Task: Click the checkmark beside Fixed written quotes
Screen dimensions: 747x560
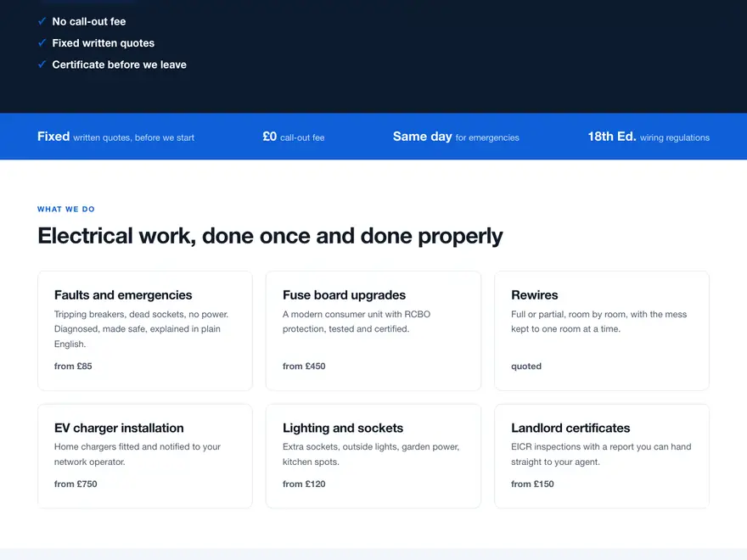Action: tap(42, 43)
